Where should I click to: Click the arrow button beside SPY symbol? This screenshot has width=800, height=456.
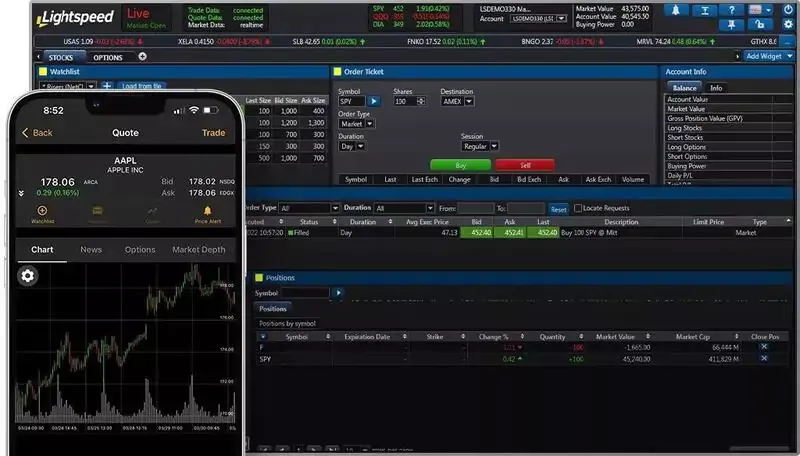click(x=373, y=101)
